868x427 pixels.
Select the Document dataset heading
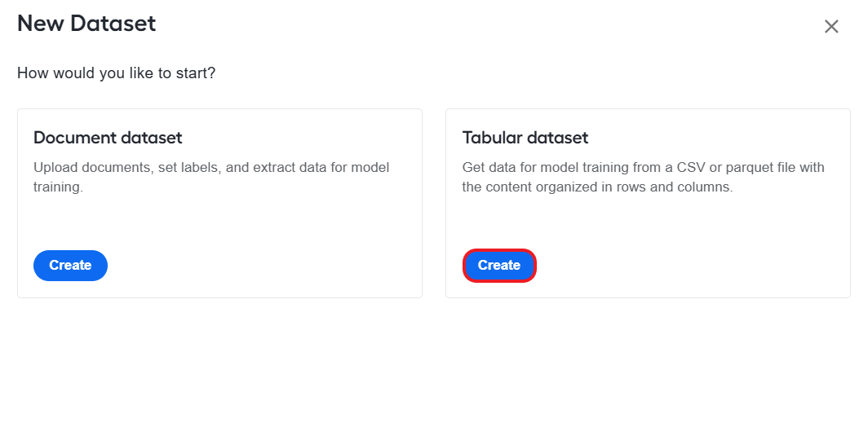108,138
